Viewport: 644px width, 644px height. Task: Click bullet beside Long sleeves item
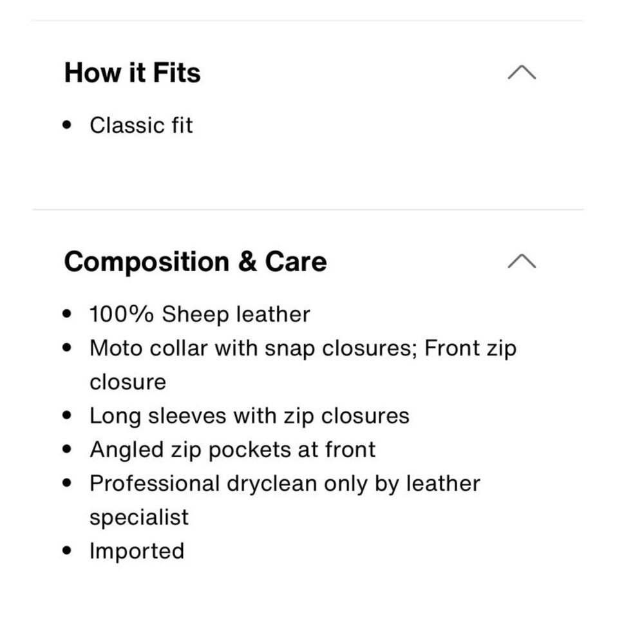[x=67, y=415]
